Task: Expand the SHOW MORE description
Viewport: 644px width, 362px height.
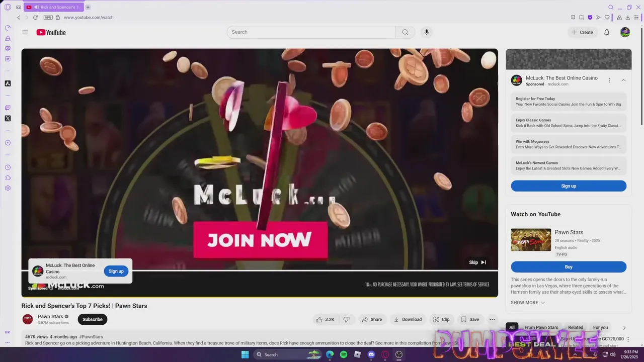Action: click(x=528, y=303)
